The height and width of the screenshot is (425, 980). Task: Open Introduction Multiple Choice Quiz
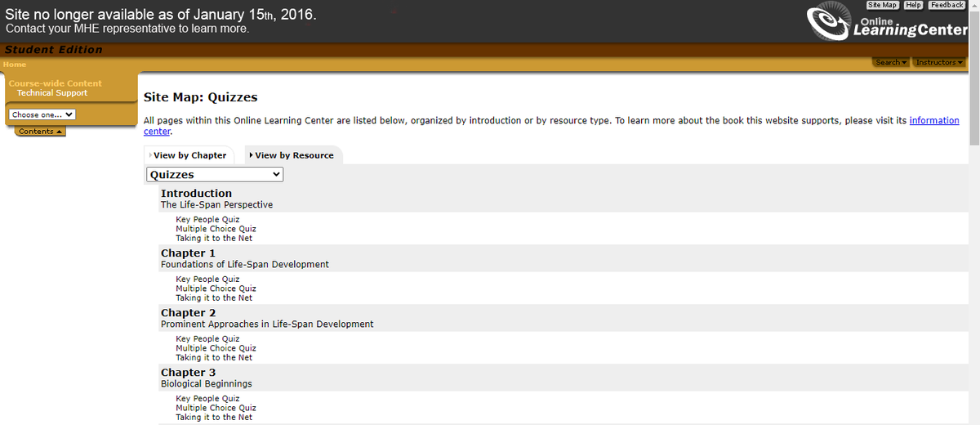point(216,229)
